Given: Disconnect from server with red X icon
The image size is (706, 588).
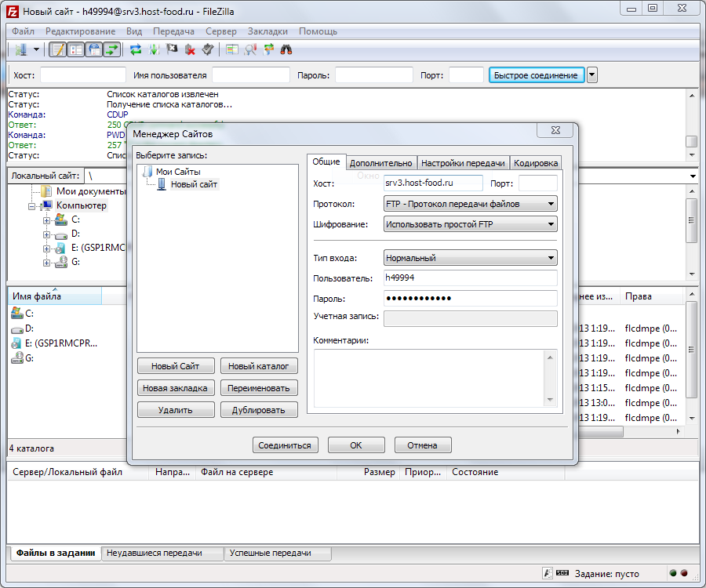Looking at the screenshot, I should tap(190, 49).
